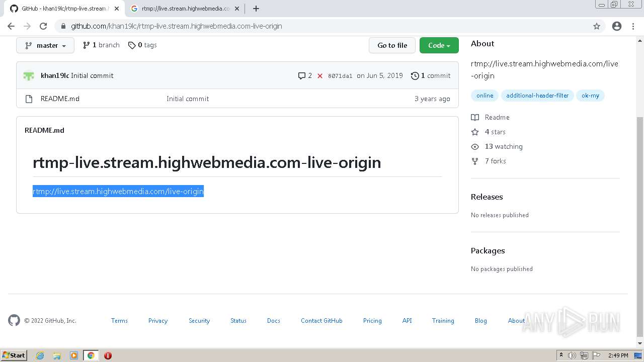The image size is (644, 362).
Task: Open footer Privacy link
Action: (157, 321)
